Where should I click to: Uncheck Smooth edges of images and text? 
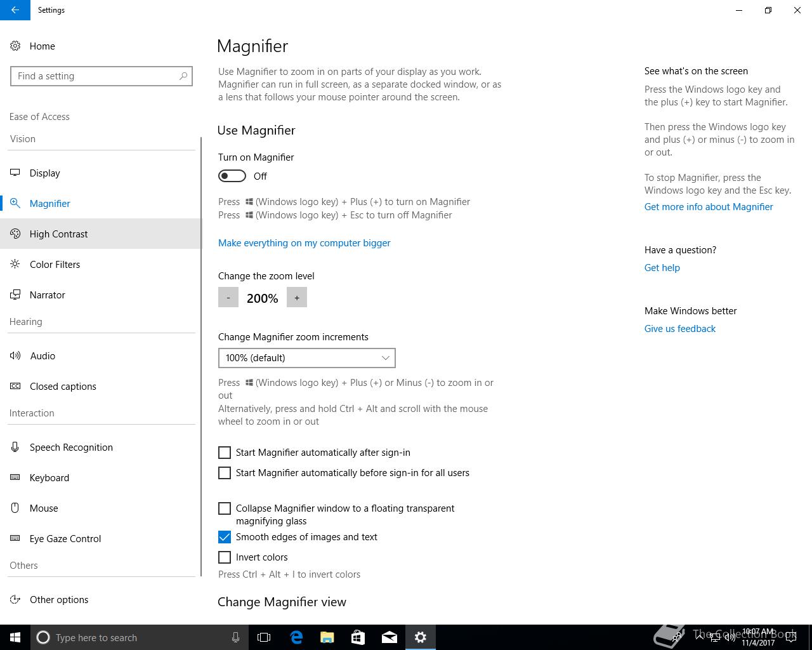(x=225, y=537)
